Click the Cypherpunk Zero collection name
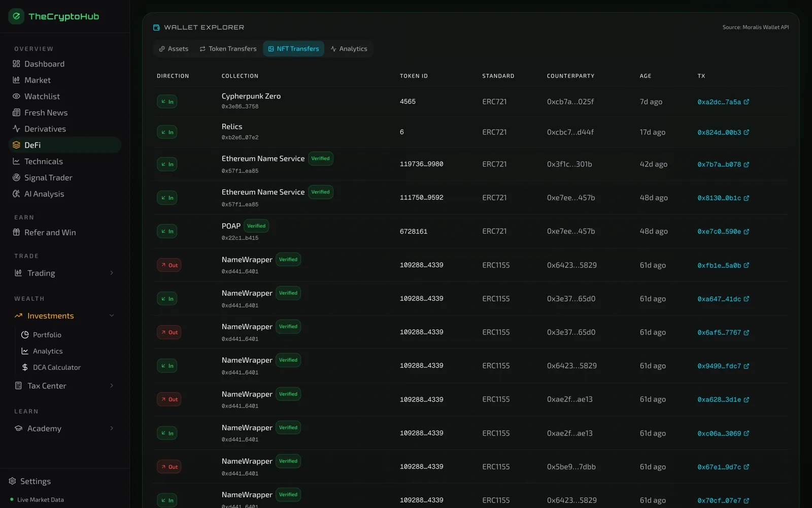Screen dimensions: 812x508 point(251,96)
